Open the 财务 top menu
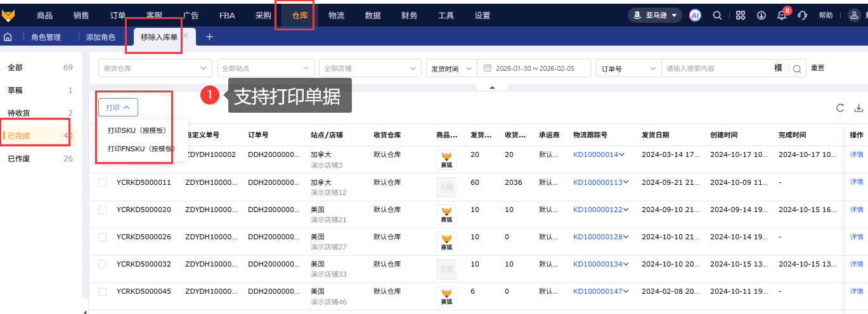The height and width of the screenshot is (314, 868). click(x=410, y=15)
